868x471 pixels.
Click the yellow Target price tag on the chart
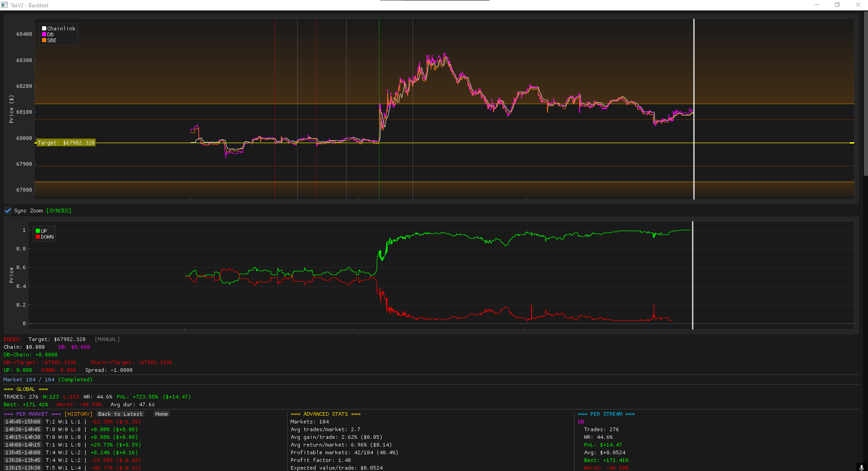66,142
